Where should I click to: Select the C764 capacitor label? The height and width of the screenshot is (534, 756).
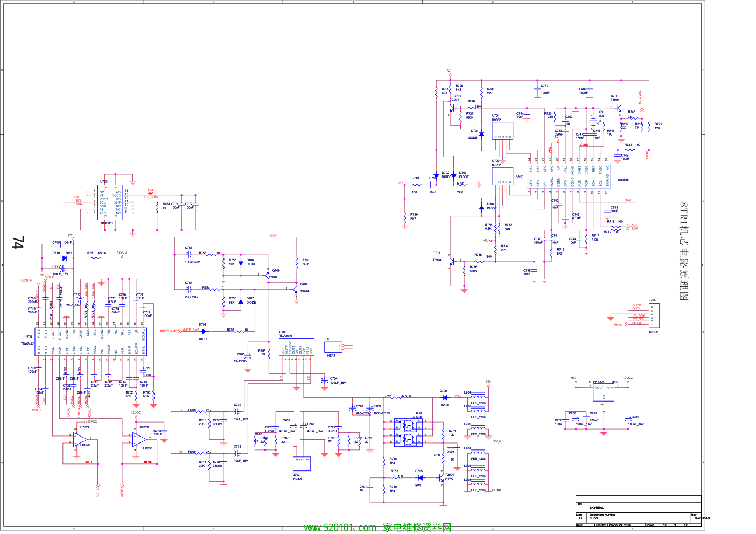[x=188, y=283]
